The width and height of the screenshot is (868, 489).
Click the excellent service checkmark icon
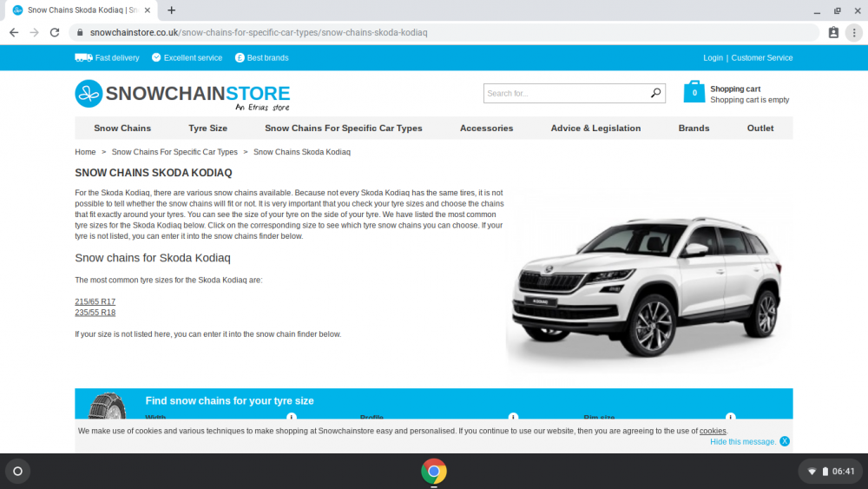[156, 57]
